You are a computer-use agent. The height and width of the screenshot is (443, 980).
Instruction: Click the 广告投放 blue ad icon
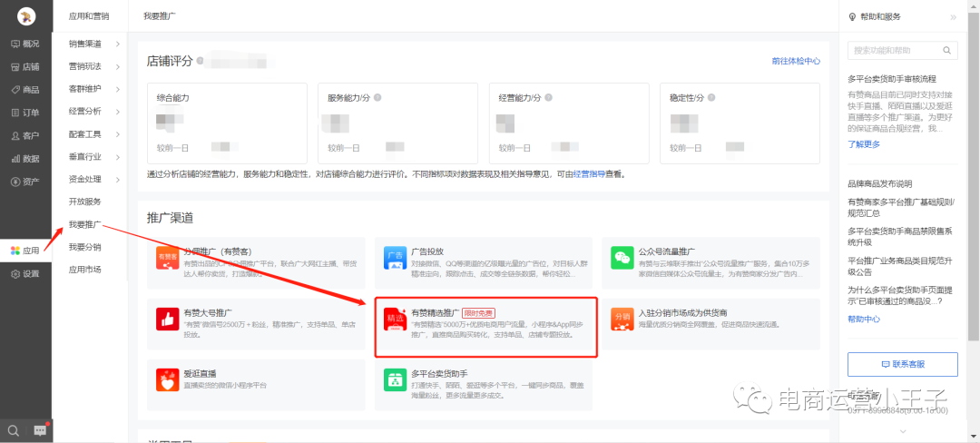click(394, 258)
